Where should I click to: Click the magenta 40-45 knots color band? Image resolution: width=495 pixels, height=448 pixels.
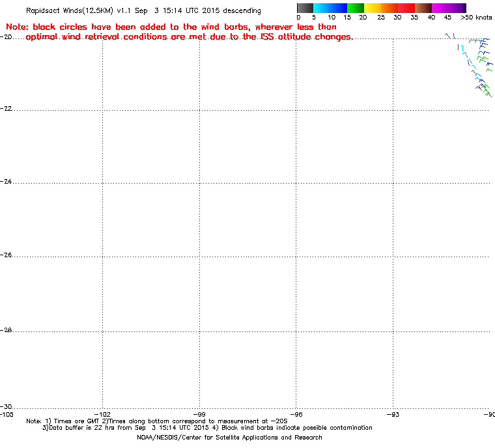click(x=440, y=8)
